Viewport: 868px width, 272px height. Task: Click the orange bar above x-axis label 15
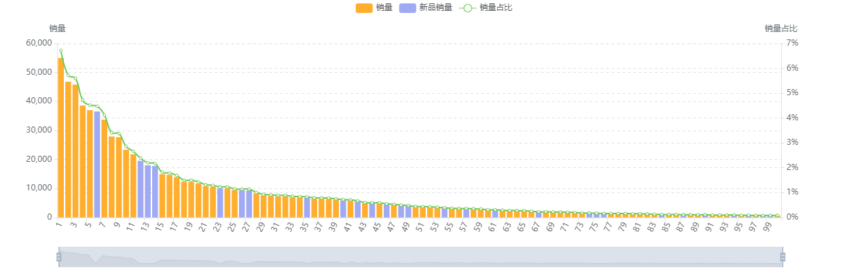(162, 195)
